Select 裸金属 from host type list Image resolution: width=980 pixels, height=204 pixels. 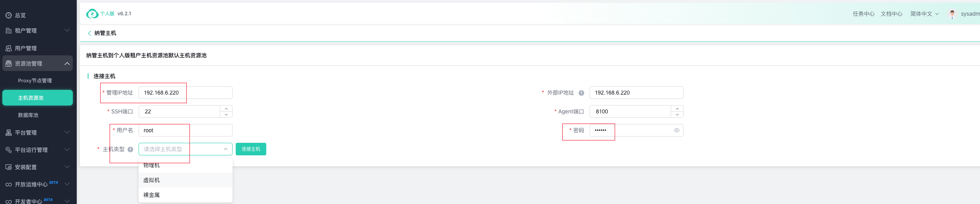[186, 195]
